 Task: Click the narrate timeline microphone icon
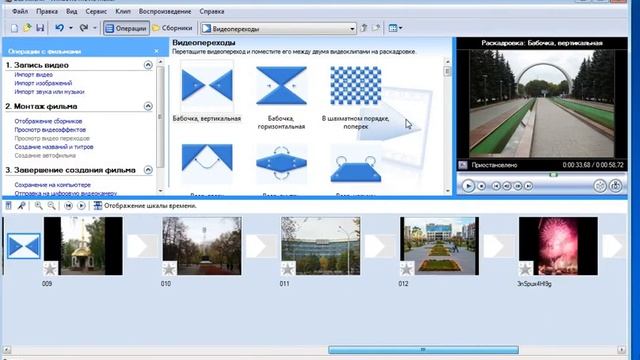pyautogui.click(x=21, y=206)
